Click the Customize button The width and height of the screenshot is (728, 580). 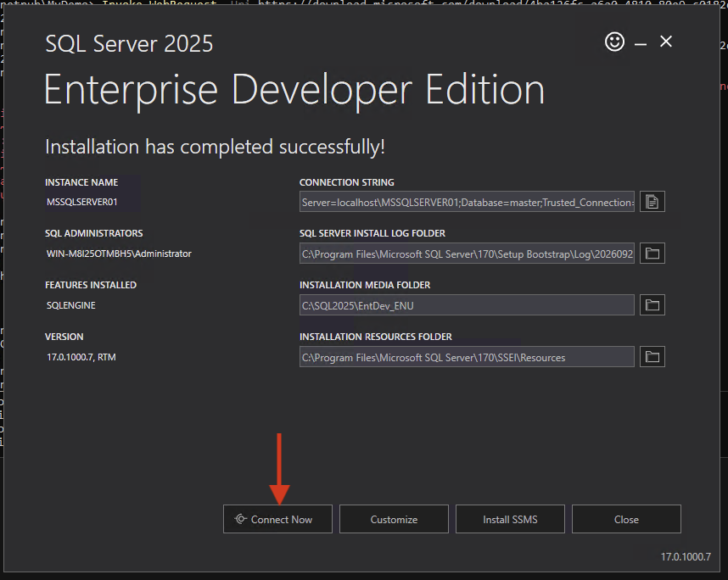point(394,519)
